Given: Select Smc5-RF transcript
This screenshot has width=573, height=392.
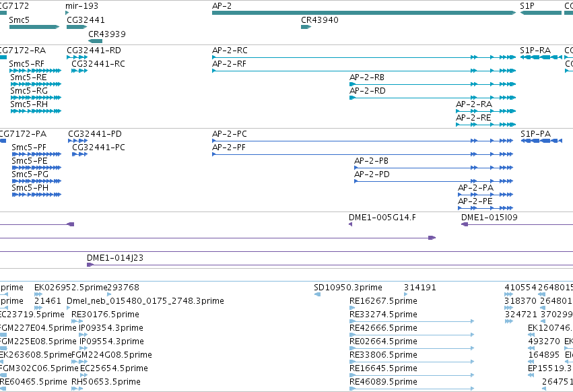Looking at the screenshot, I should 36,71.
